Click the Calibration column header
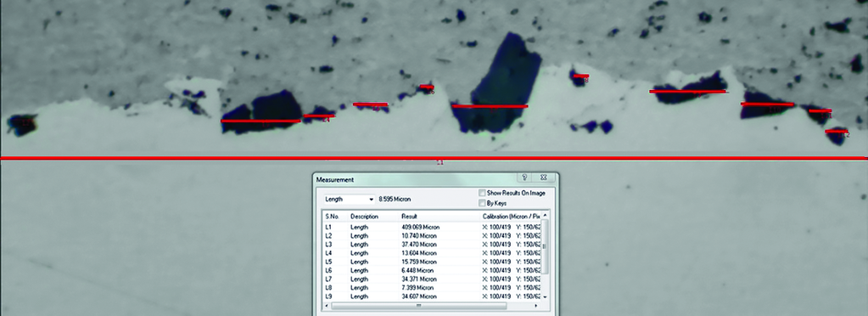 [511, 216]
